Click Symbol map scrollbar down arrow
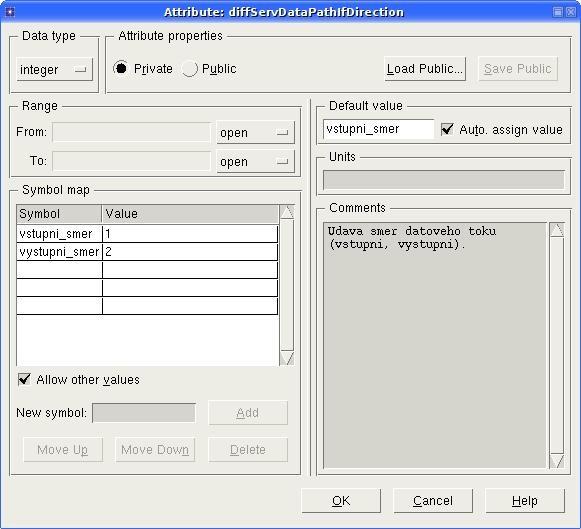 point(287,358)
